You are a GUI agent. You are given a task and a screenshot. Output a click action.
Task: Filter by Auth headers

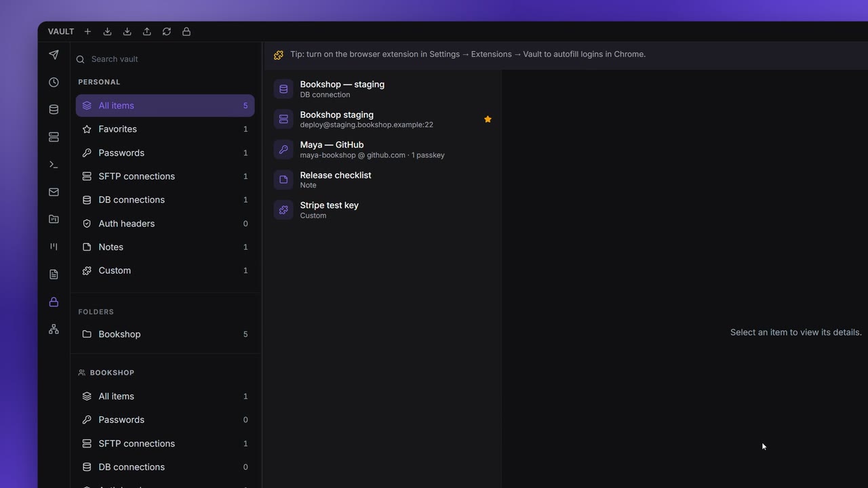(x=165, y=224)
